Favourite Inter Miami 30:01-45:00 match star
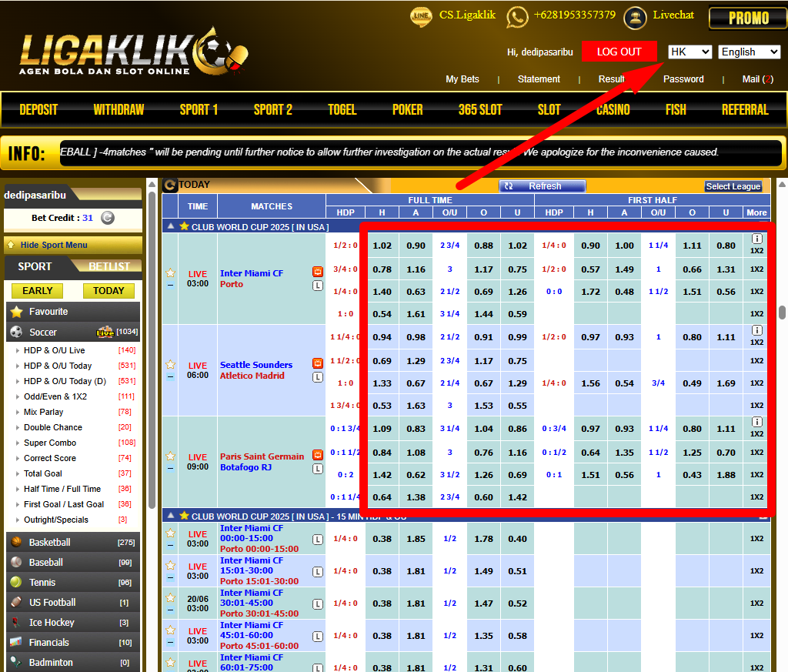This screenshot has width=788, height=672. pyautogui.click(x=170, y=597)
